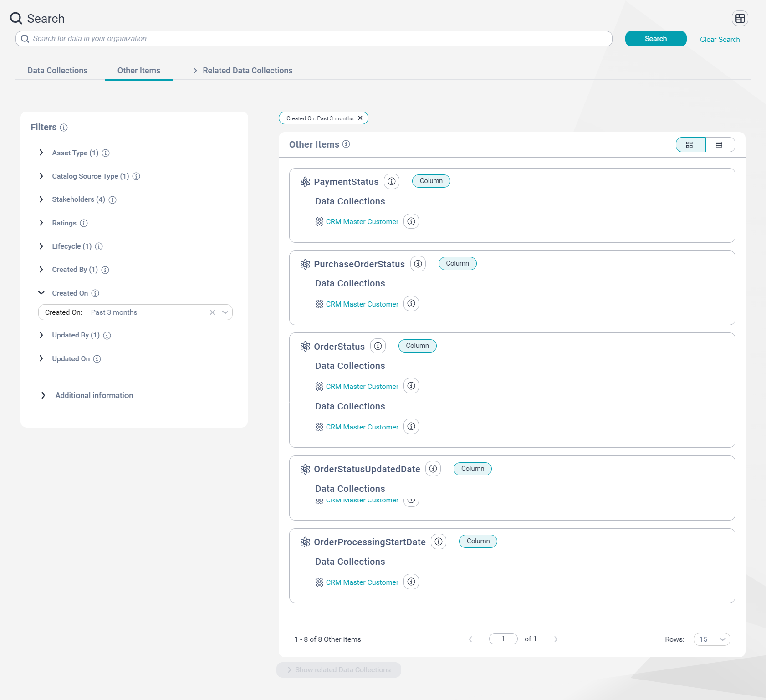Switch to Data Collections tab

point(57,71)
